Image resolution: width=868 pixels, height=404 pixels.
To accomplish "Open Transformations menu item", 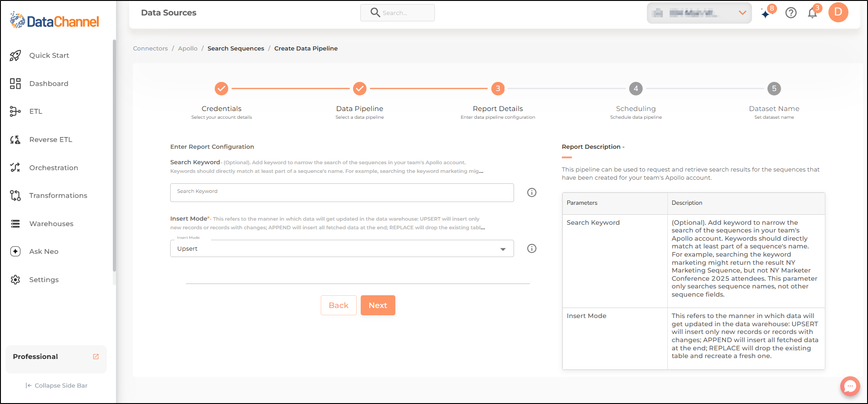I will (58, 196).
